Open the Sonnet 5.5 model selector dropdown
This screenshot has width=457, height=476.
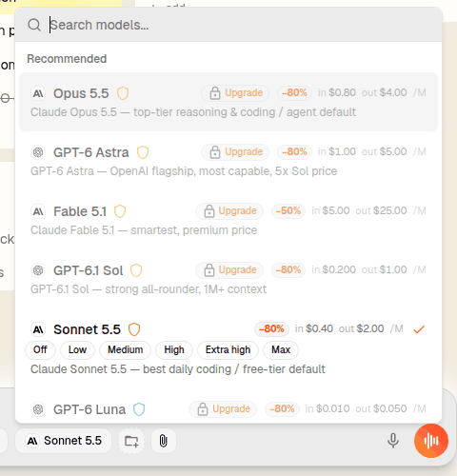[64, 441]
